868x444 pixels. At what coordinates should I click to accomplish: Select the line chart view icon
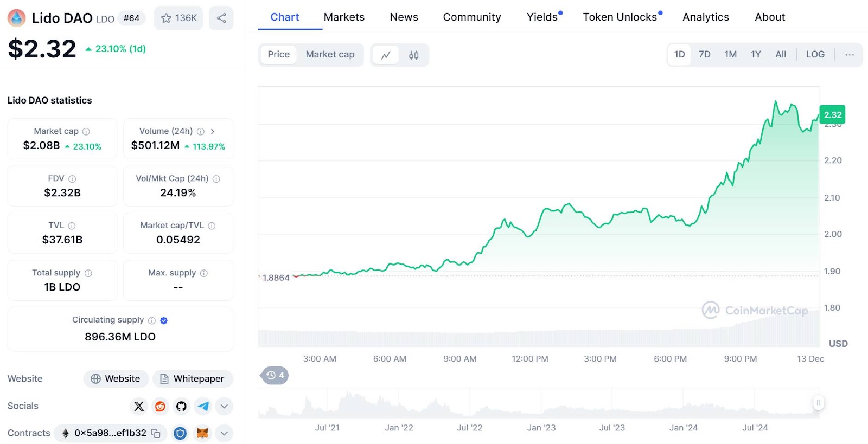386,55
